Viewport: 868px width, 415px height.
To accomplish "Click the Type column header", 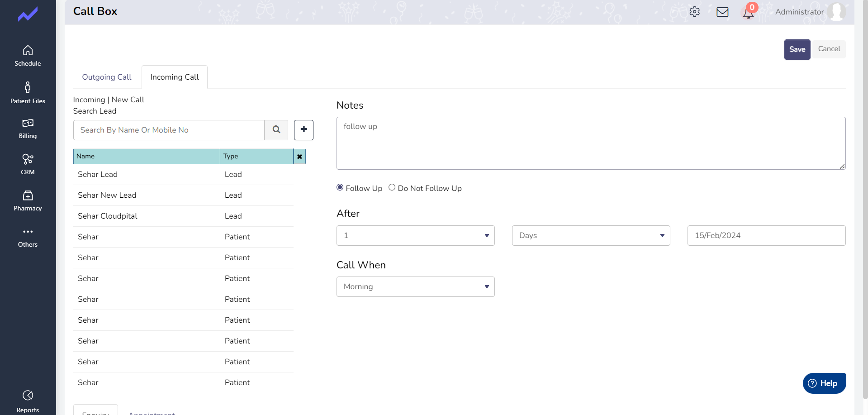I will coord(256,156).
